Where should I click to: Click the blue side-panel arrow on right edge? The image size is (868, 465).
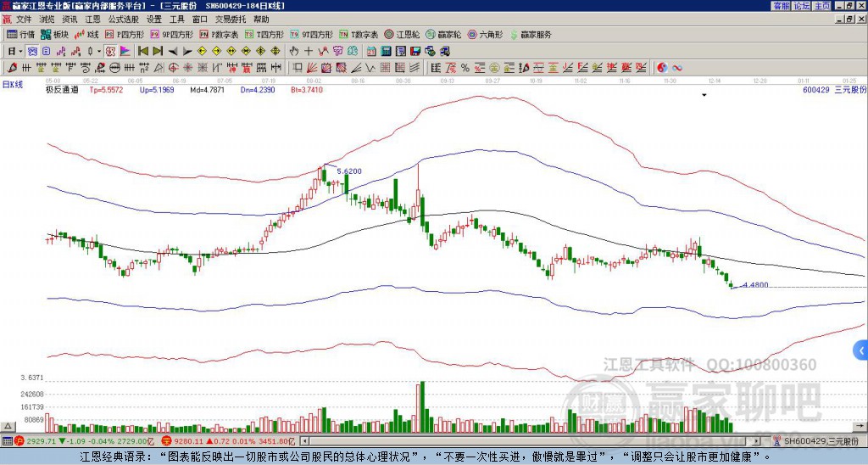coord(862,350)
